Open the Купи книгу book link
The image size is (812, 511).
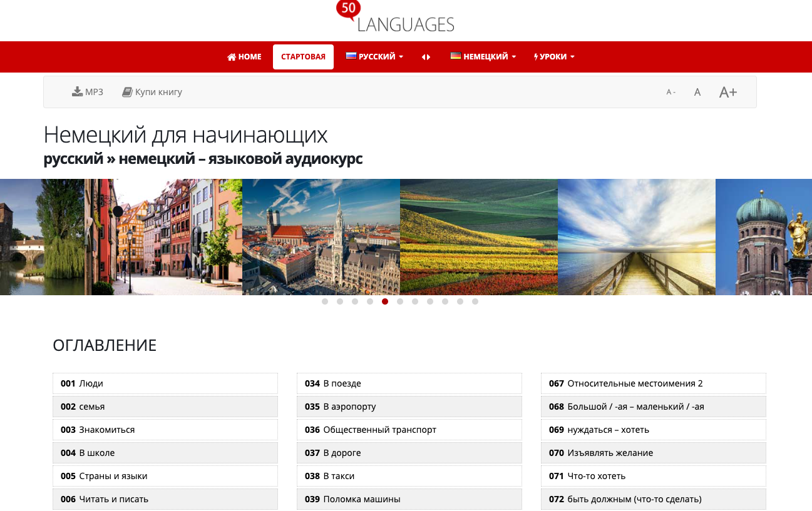(152, 92)
